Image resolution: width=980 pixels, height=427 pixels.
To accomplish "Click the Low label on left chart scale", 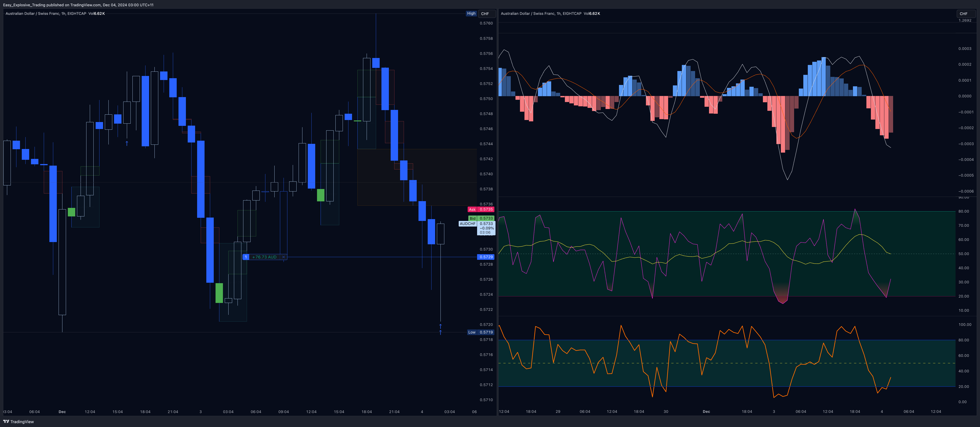I will [472, 332].
